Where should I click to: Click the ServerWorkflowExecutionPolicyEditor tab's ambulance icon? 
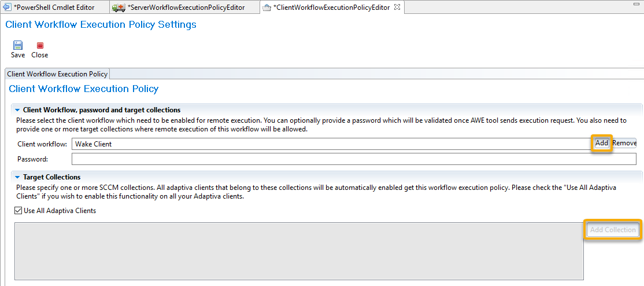click(x=119, y=8)
